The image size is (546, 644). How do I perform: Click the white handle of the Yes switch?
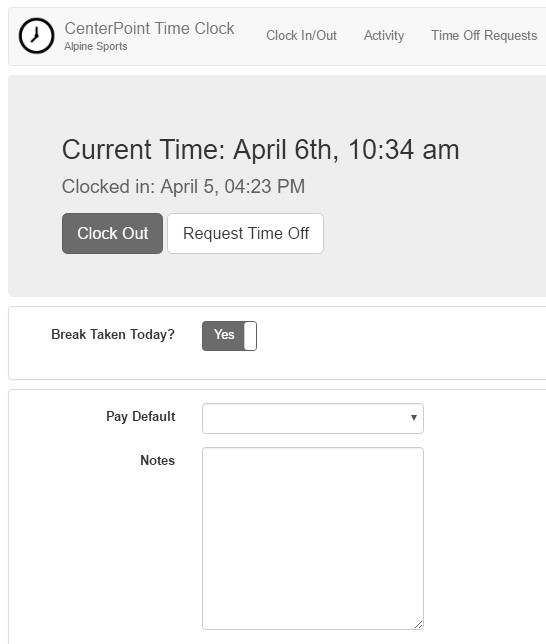click(x=250, y=336)
